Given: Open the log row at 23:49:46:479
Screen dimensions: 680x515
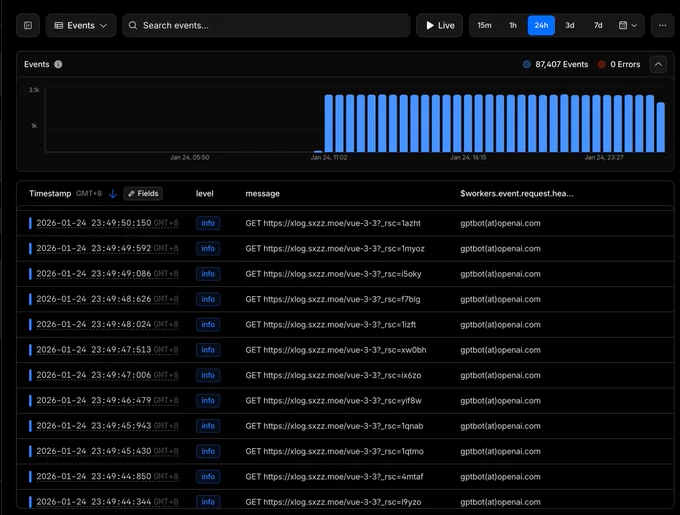Looking at the screenshot, I should coord(345,401).
